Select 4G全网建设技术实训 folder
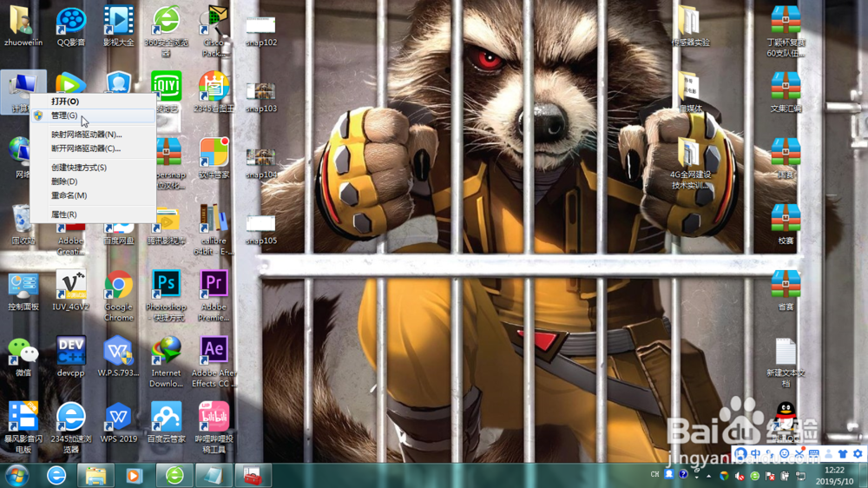868x488 pixels. pyautogui.click(x=690, y=163)
